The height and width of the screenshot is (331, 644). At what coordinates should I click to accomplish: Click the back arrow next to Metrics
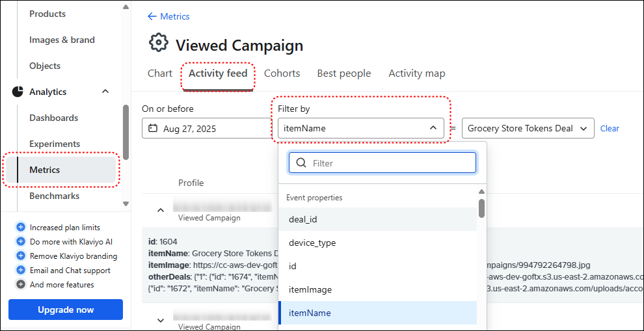[152, 16]
